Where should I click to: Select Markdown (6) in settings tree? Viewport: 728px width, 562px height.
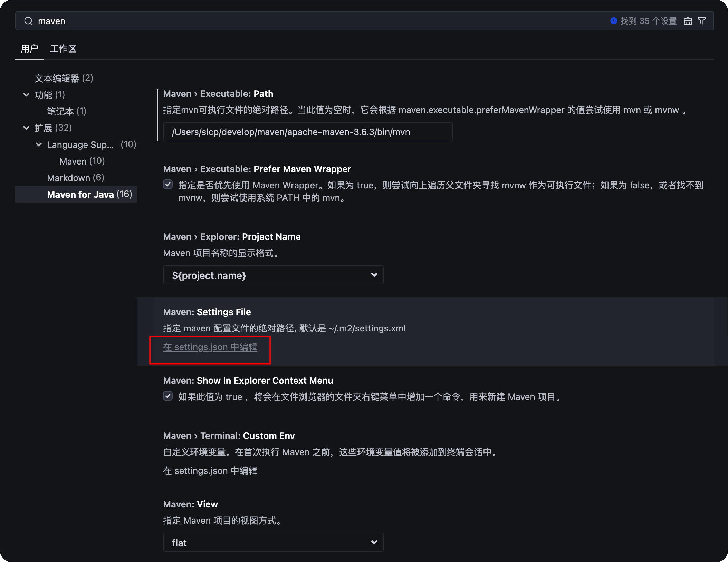(75, 178)
